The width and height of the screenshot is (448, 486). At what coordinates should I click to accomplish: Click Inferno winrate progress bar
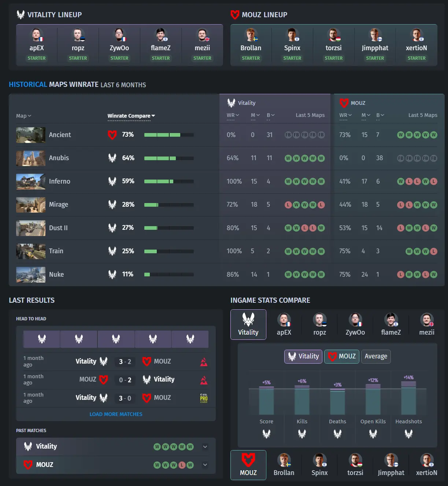169,181
